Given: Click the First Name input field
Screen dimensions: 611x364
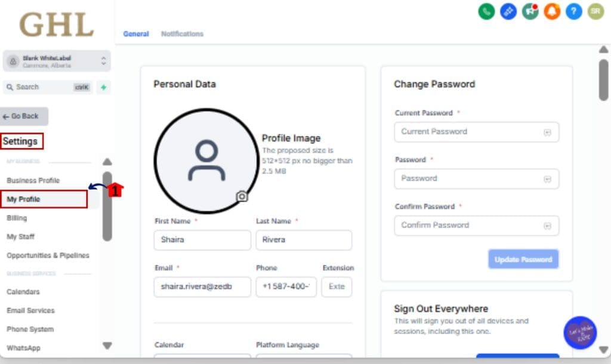Looking at the screenshot, I should [x=202, y=240].
